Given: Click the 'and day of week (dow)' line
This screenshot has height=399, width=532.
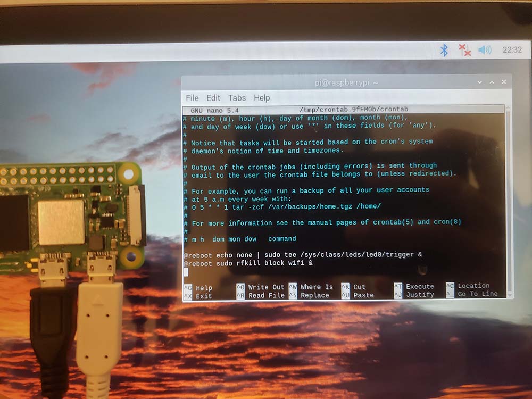Looking at the screenshot, I should point(309,126).
